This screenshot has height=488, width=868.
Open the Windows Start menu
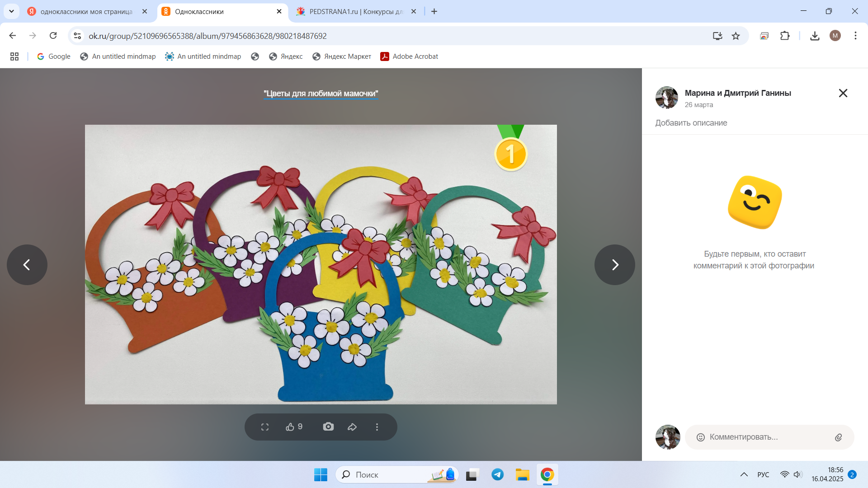[x=321, y=475]
